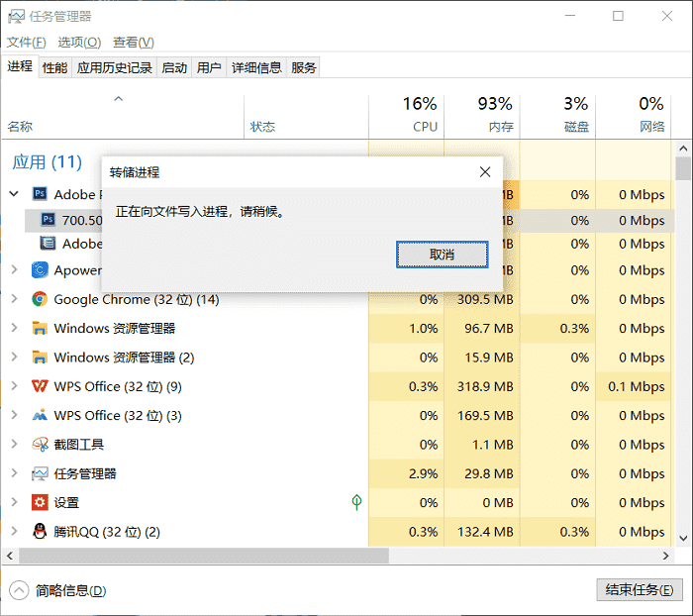
Task: Cancel the process dump with 取消
Action: 442,255
